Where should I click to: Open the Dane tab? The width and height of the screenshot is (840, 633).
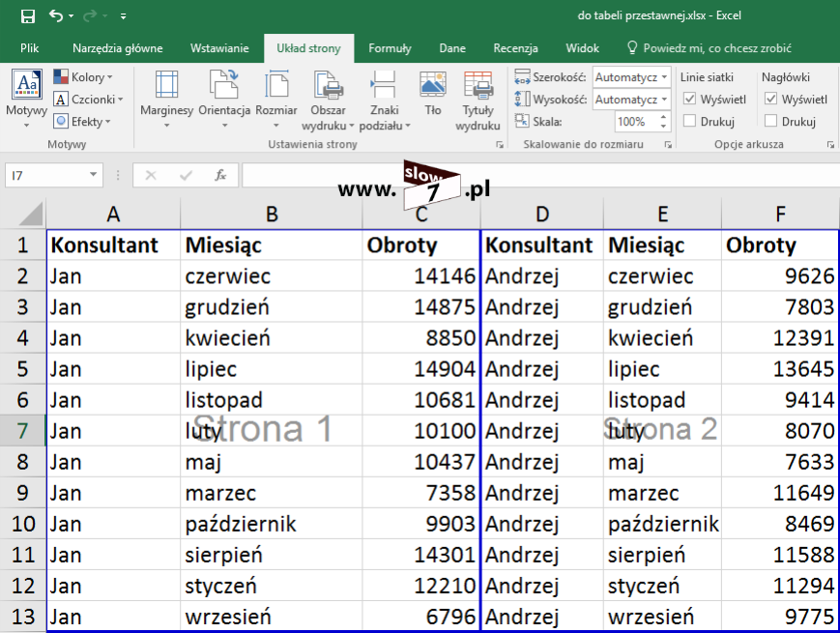click(452, 48)
